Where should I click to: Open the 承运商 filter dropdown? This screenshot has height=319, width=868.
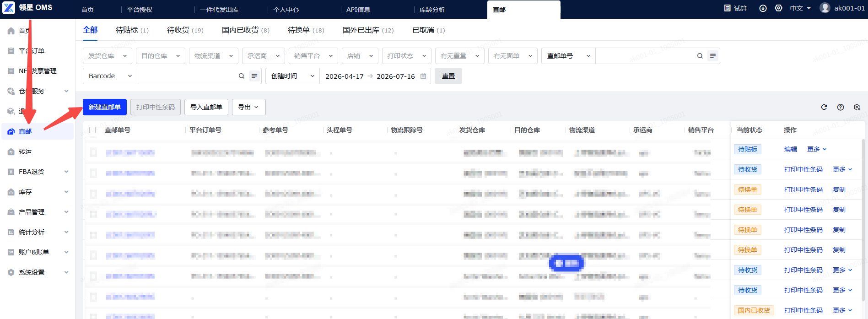click(264, 56)
